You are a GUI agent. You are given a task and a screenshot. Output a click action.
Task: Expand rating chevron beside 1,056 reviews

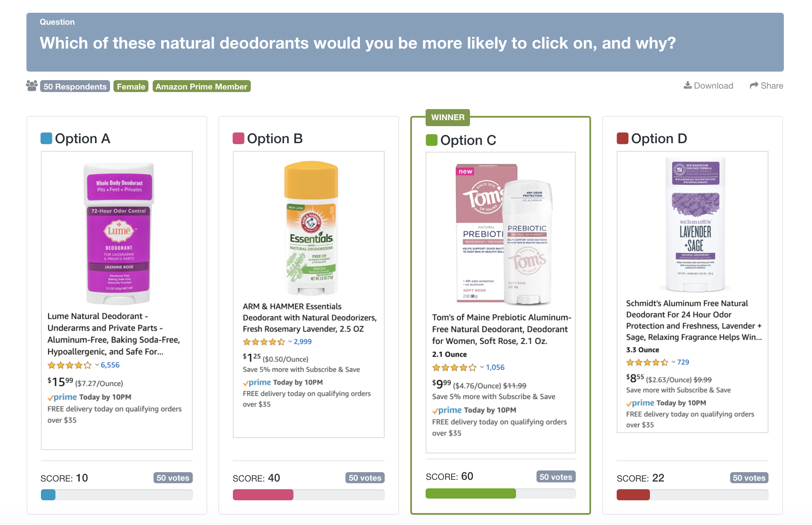point(482,367)
